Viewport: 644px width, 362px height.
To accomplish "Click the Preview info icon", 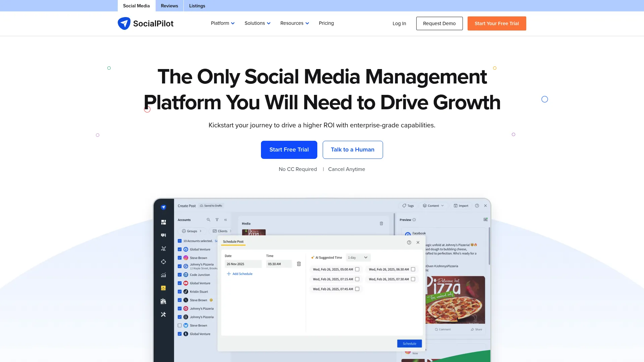I will (414, 220).
